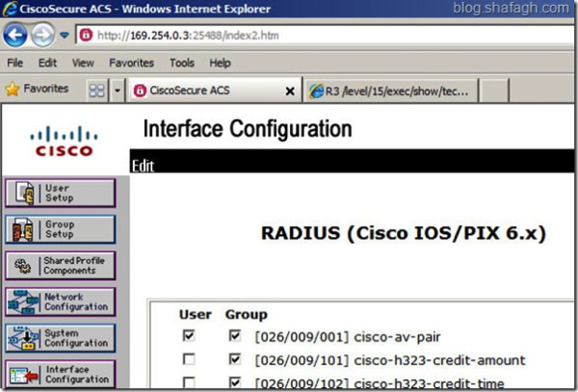Open the View menu
Screen dimensions: 578x392
click(x=83, y=63)
